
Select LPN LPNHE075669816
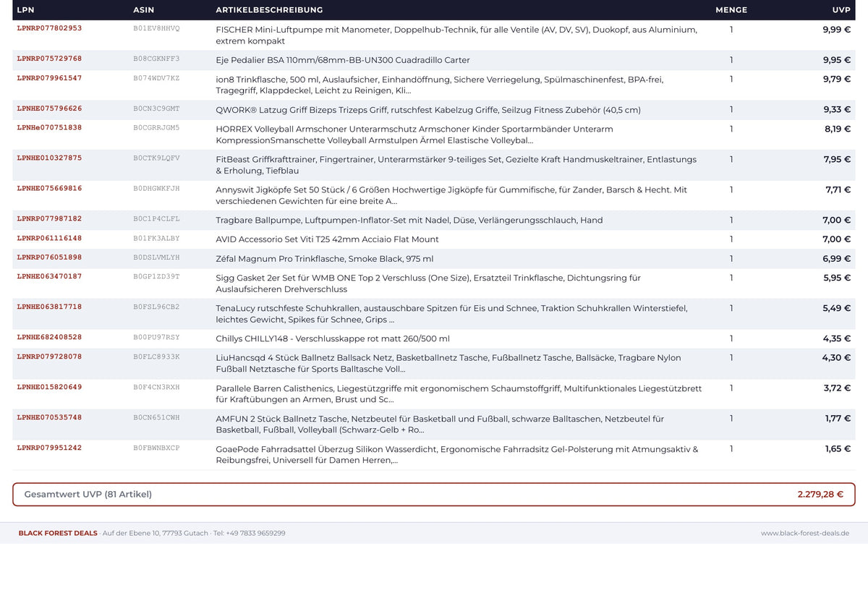tap(49, 188)
